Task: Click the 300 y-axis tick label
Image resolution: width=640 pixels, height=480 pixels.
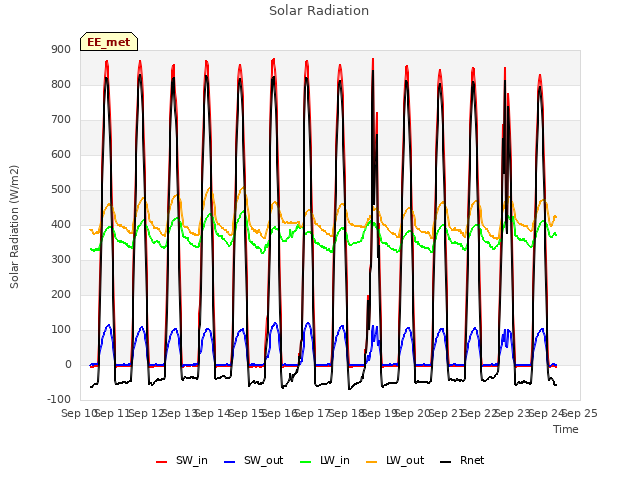Action: pos(61,260)
